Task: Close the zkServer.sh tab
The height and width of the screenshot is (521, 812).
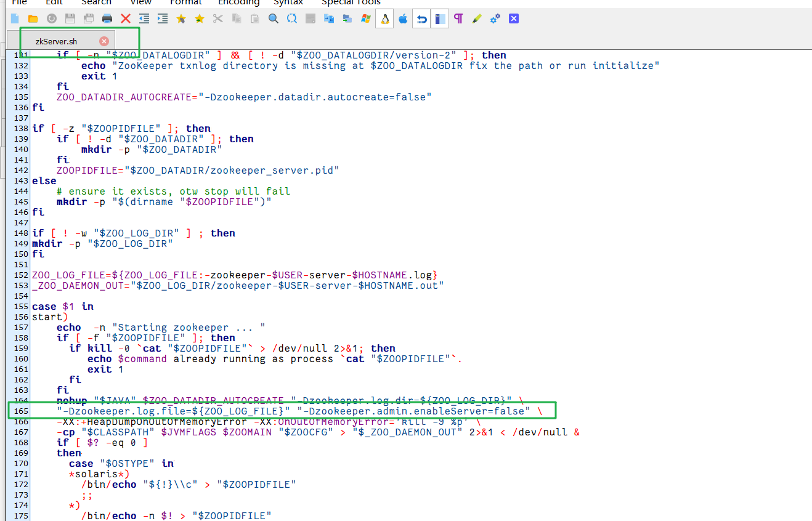Action: [x=104, y=41]
